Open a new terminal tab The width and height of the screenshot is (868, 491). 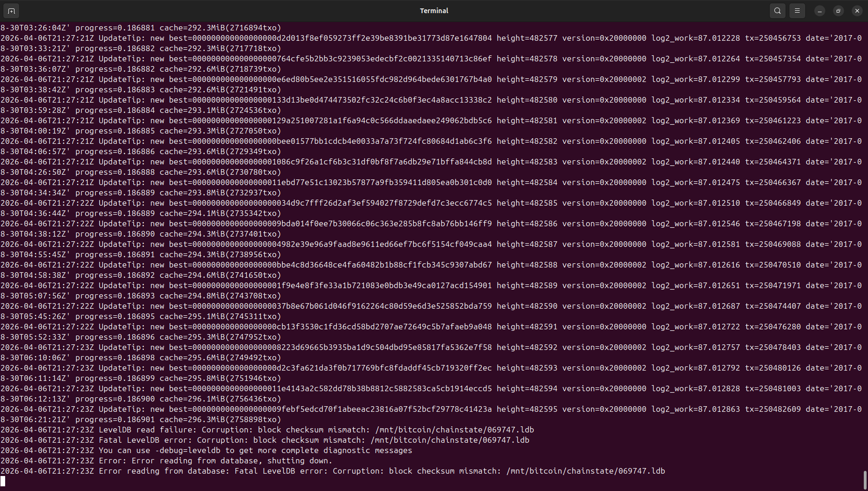pyautogui.click(x=11, y=11)
